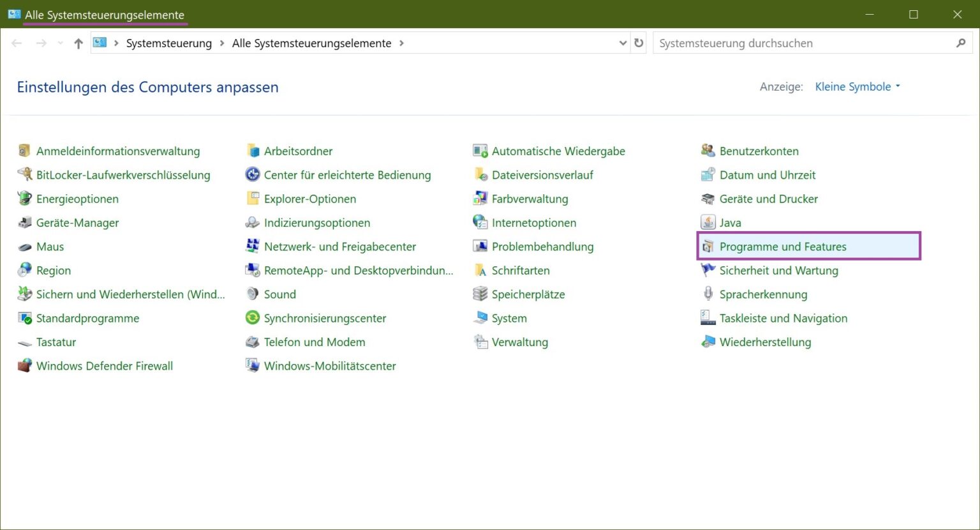The width and height of the screenshot is (980, 530).
Task: Open the Programme und Features link
Action: coord(782,246)
